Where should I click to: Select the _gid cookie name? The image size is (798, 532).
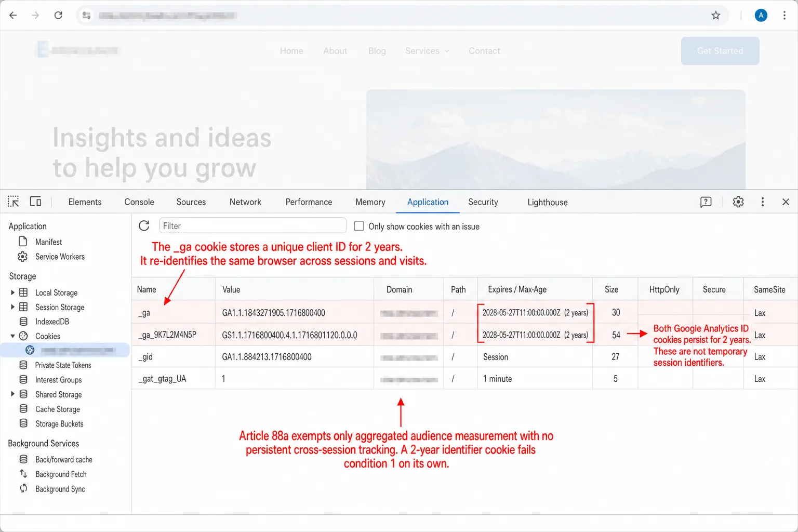click(146, 357)
